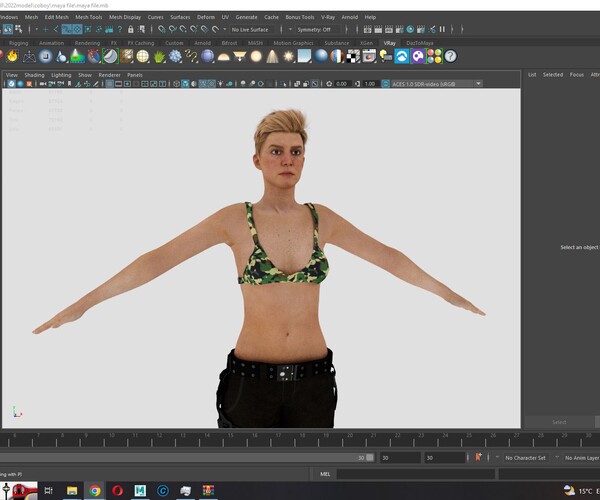Click the List attribute editor button
Image resolution: width=600 pixels, height=500 pixels.
[x=532, y=75]
